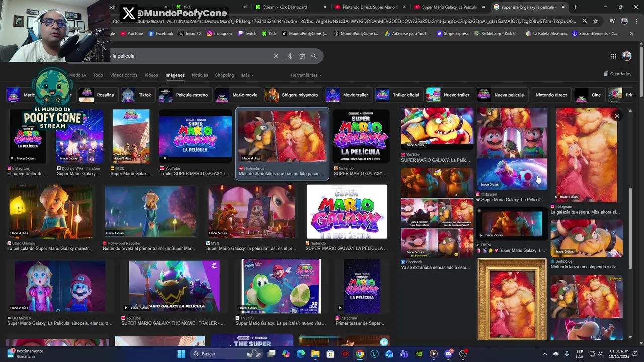Image resolution: width=644 pixels, height=362 pixels.
Task: Clear the search box with the X icon
Action: [275, 56]
